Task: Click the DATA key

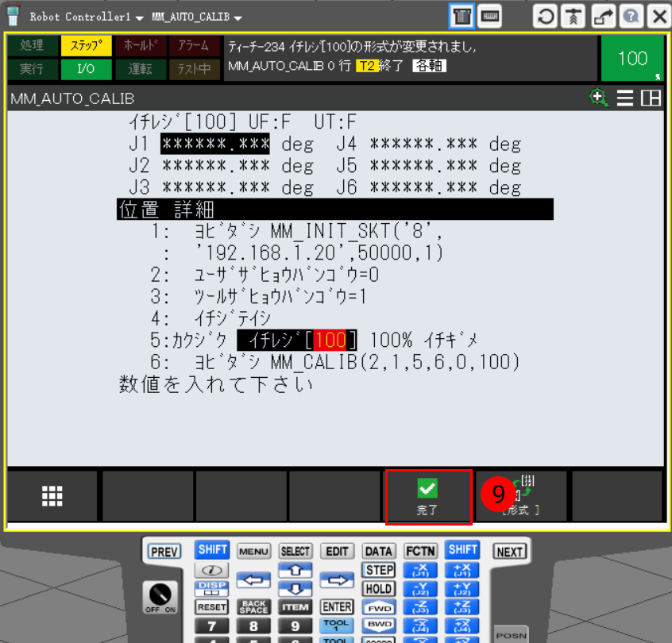Action: pyautogui.click(x=378, y=552)
